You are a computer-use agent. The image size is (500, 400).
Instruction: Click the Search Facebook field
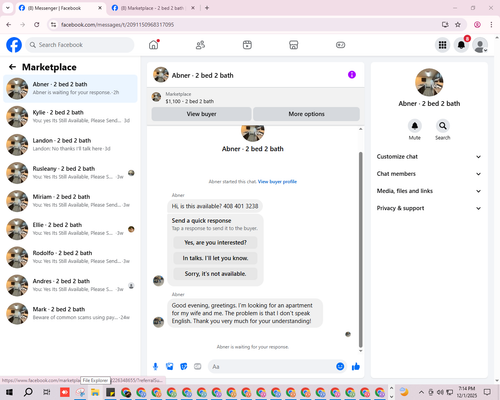click(x=80, y=45)
